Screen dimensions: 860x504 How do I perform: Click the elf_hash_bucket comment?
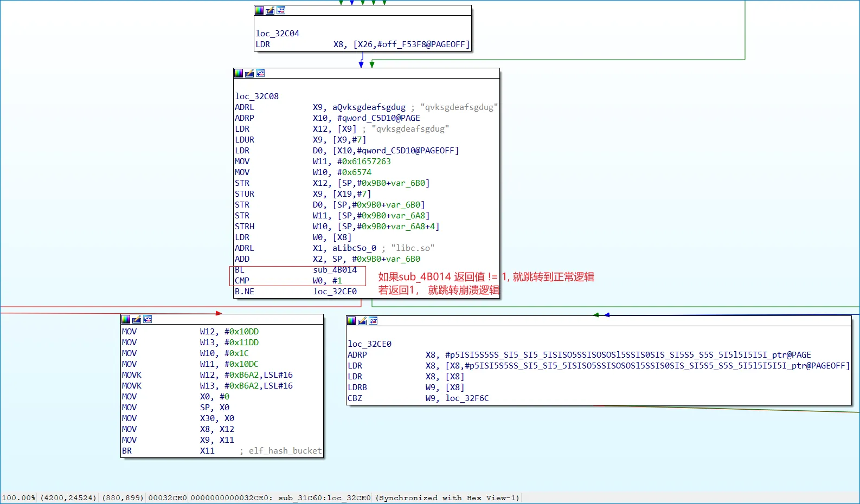click(285, 451)
